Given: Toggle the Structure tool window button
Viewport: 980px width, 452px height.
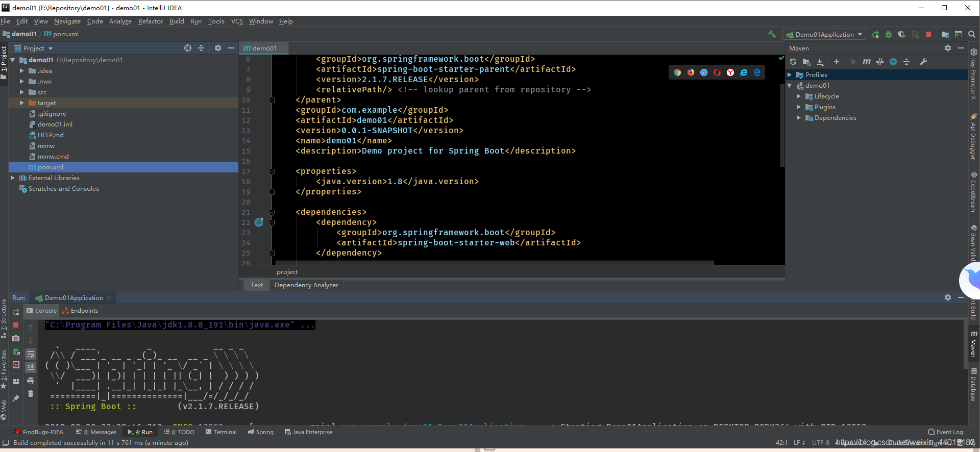Looking at the screenshot, I should click(x=4, y=318).
